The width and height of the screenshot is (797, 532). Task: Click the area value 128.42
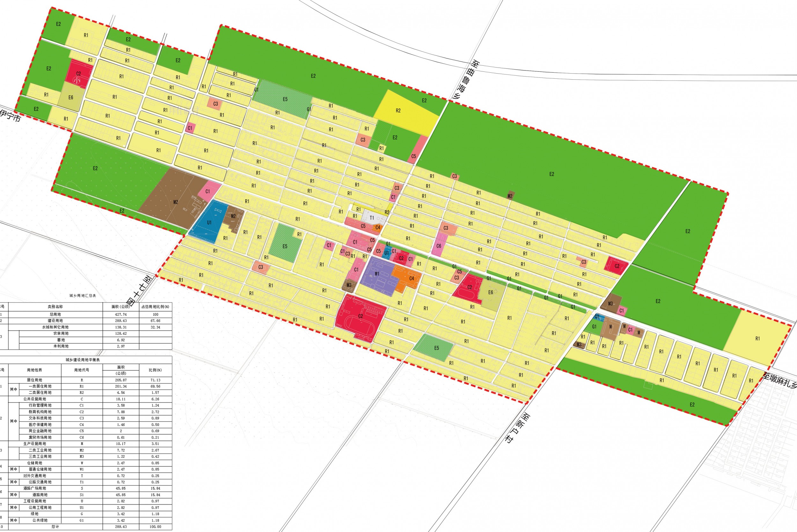[x=121, y=333]
